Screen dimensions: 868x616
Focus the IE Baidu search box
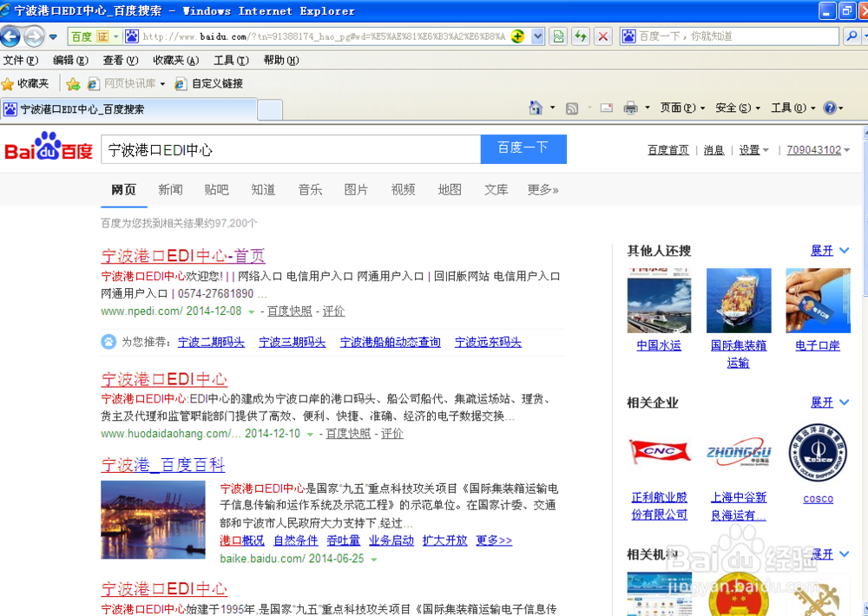point(730,36)
